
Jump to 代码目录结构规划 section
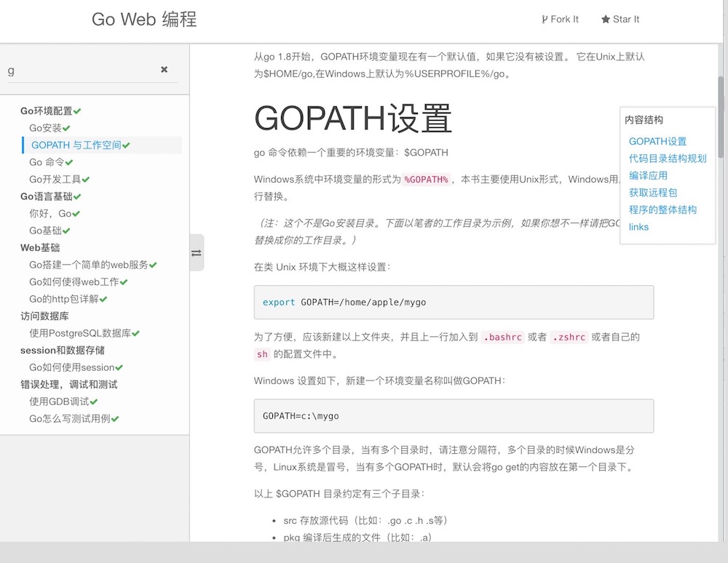(668, 159)
